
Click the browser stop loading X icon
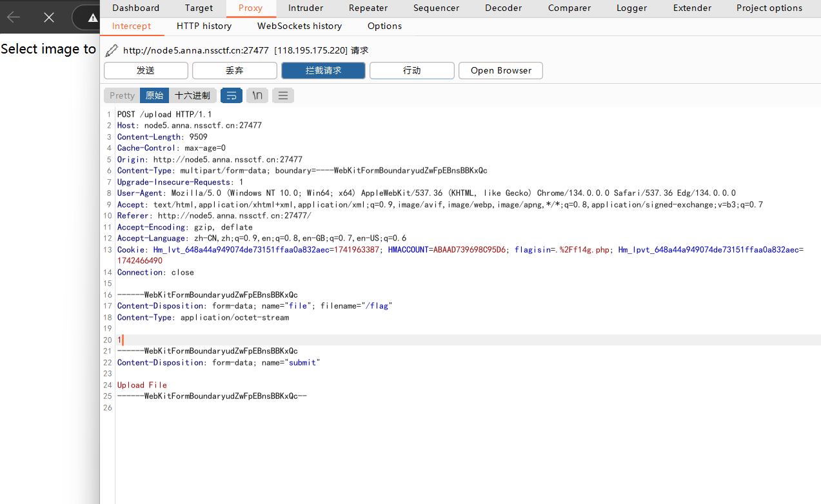[x=49, y=17]
